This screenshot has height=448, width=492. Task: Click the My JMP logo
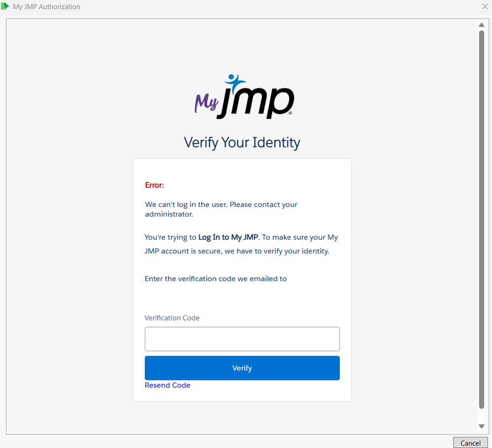point(243,97)
